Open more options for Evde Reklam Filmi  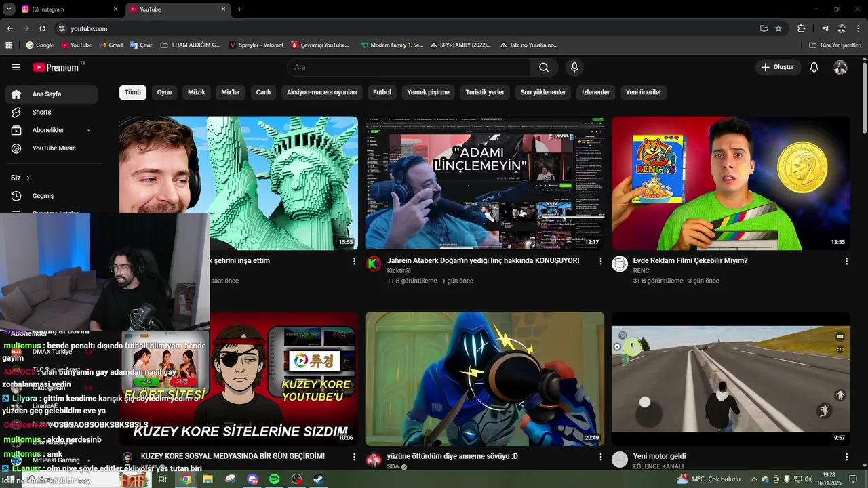(846, 261)
